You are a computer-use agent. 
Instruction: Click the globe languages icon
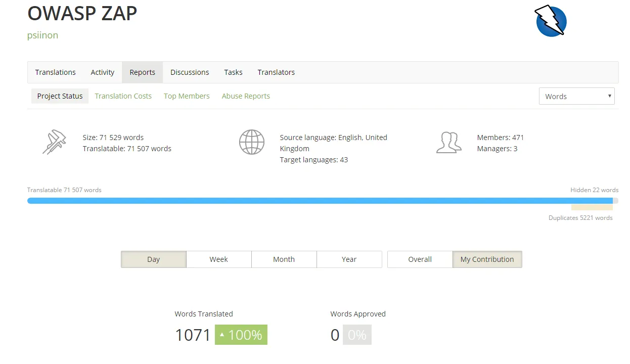[x=252, y=142]
